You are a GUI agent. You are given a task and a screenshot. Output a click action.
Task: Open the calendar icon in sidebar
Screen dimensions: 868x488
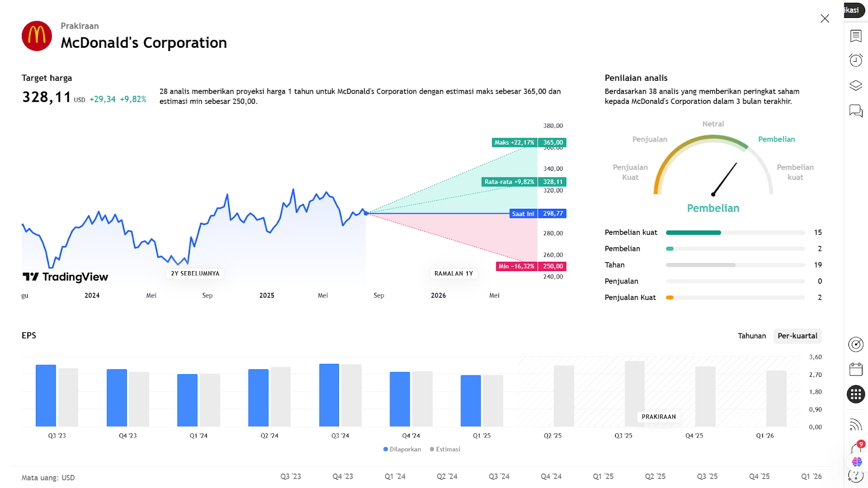point(856,369)
